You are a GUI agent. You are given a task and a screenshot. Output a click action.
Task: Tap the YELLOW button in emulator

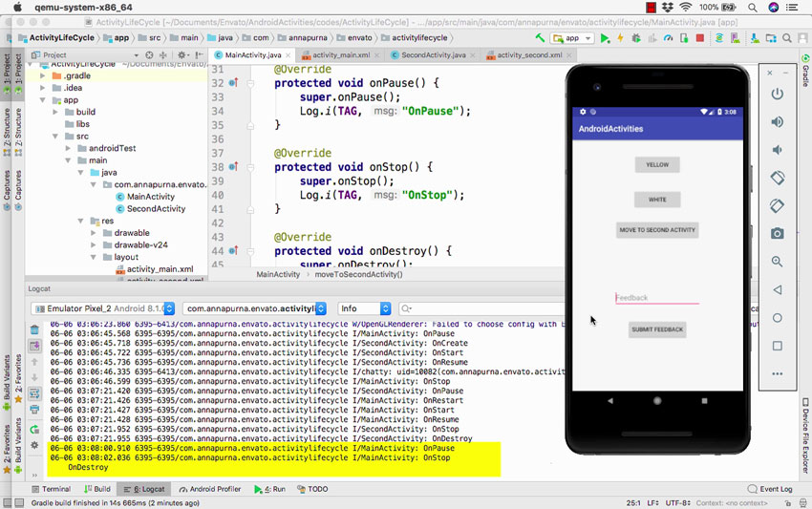(657, 164)
